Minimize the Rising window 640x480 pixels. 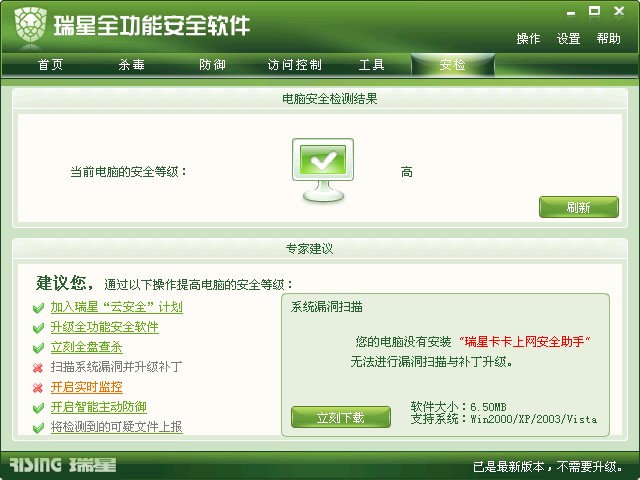571,13
